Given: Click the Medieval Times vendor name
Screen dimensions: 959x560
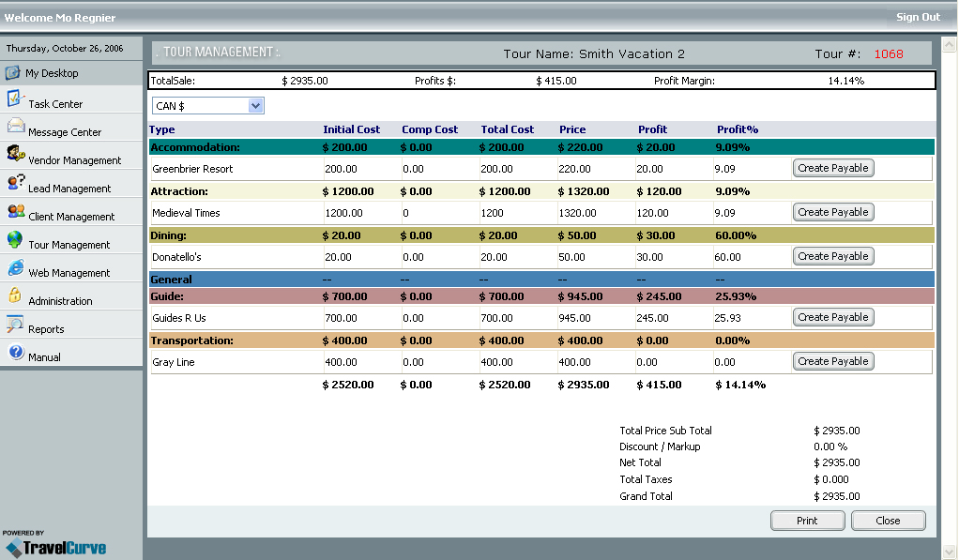Looking at the screenshot, I should (x=186, y=213).
